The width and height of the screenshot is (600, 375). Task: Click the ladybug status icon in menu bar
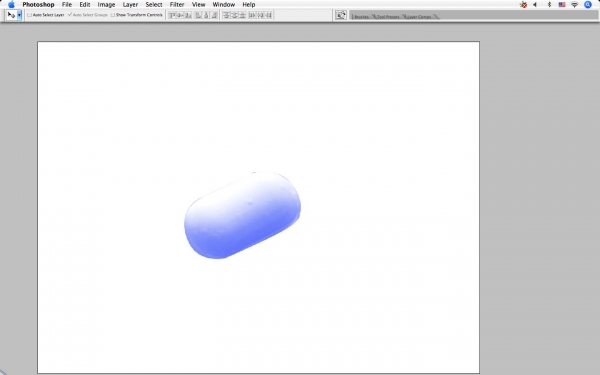(x=523, y=5)
